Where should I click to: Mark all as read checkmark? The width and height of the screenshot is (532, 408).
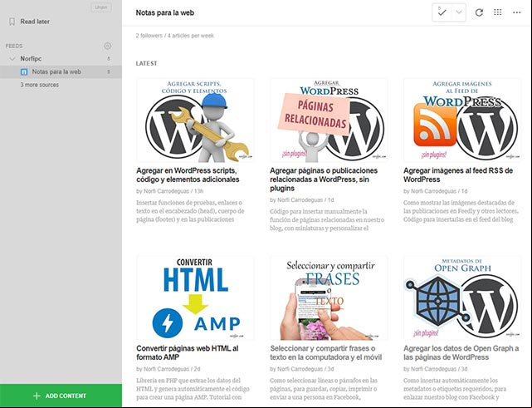point(442,12)
